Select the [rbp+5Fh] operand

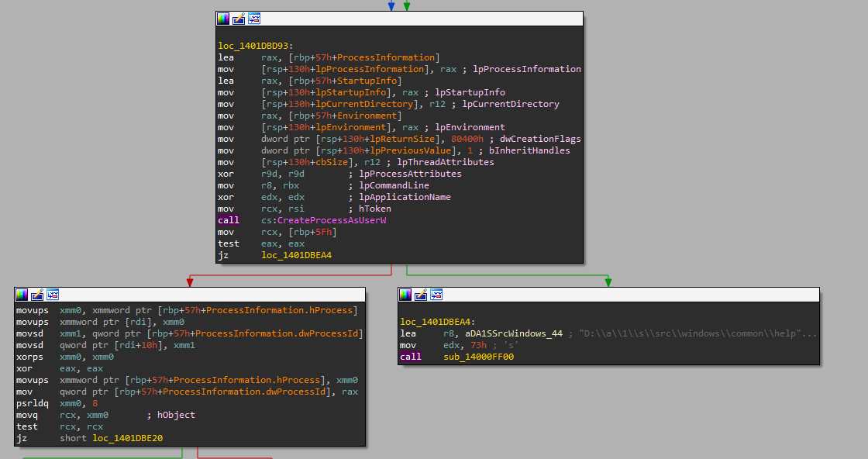click(x=313, y=232)
